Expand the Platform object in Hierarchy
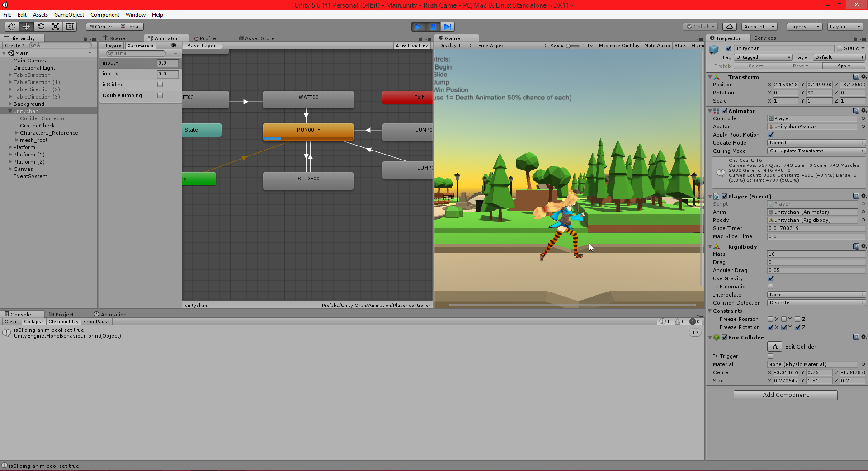The height and width of the screenshot is (471, 868). [10, 147]
